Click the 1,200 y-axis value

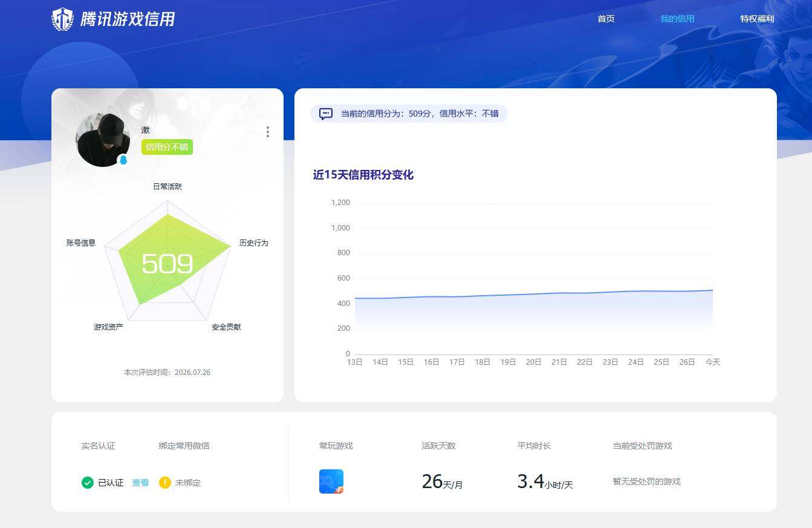click(x=341, y=203)
